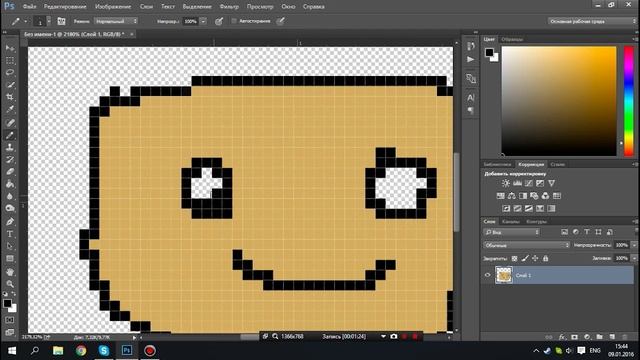Viewport: 640px width, 360px height.
Task: Select the Rectangle shape tool
Action: click(x=10, y=259)
